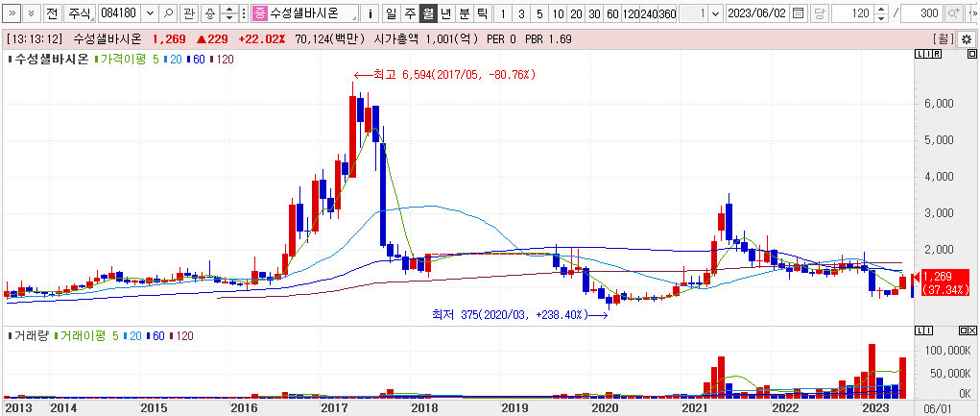Click the 'i' stock info icon
Image resolution: width=980 pixels, height=416 pixels.
[371, 13]
